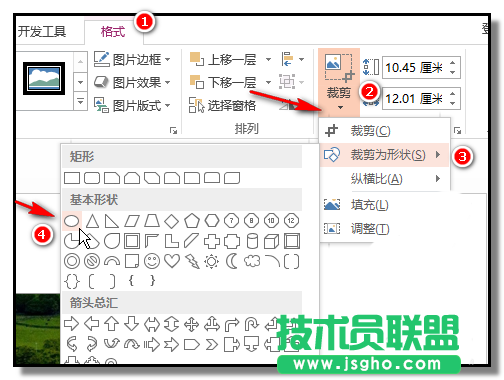Select the oval shape

(x=72, y=221)
